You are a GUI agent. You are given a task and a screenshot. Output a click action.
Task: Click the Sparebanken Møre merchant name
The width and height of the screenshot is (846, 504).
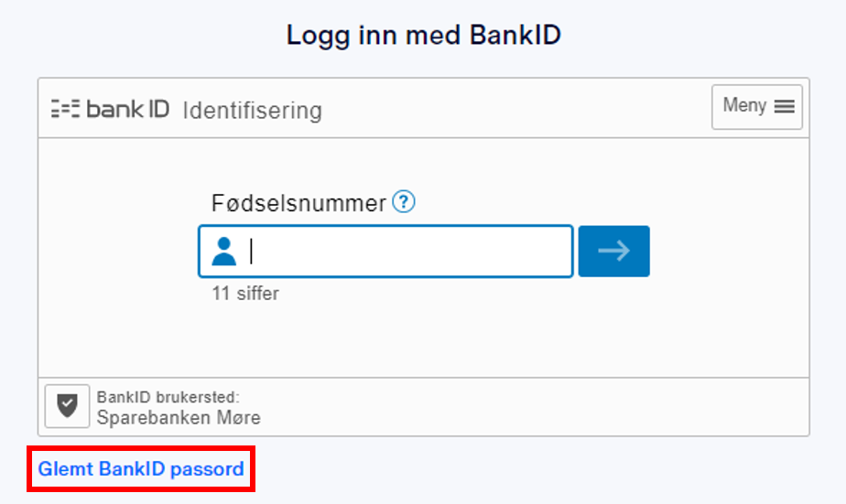[179, 418]
